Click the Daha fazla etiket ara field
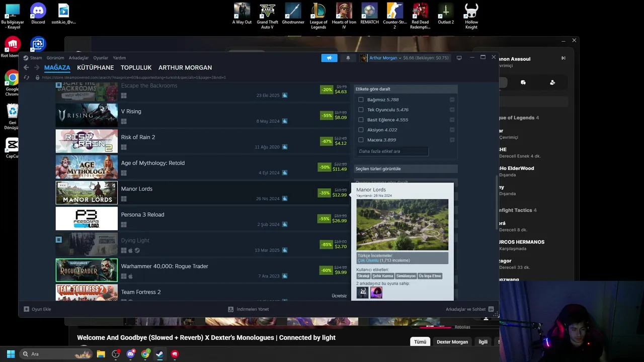The width and height of the screenshot is (644, 362). pyautogui.click(x=392, y=151)
